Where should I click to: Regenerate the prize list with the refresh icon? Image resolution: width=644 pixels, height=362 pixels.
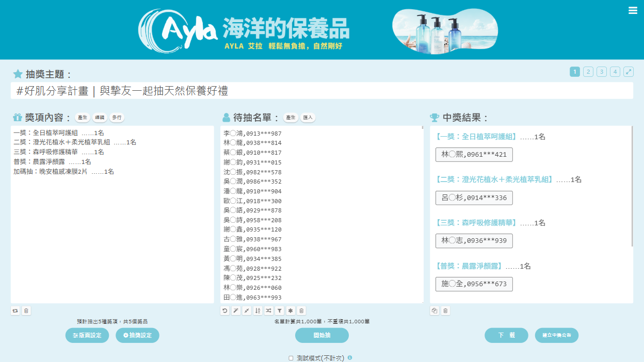[x=14, y=310]
